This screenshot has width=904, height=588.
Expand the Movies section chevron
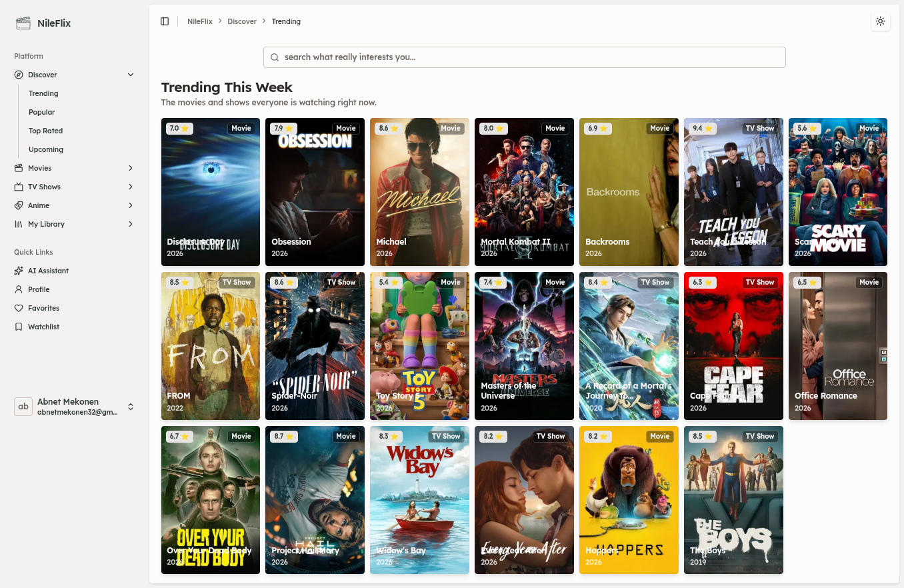[131, 168]
